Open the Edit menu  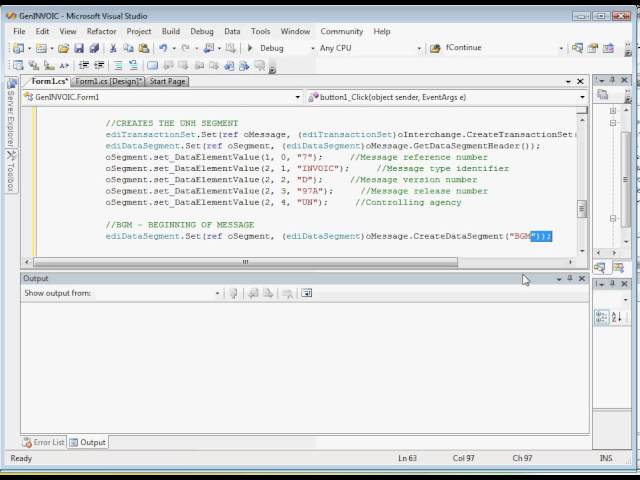click(42, 31)
